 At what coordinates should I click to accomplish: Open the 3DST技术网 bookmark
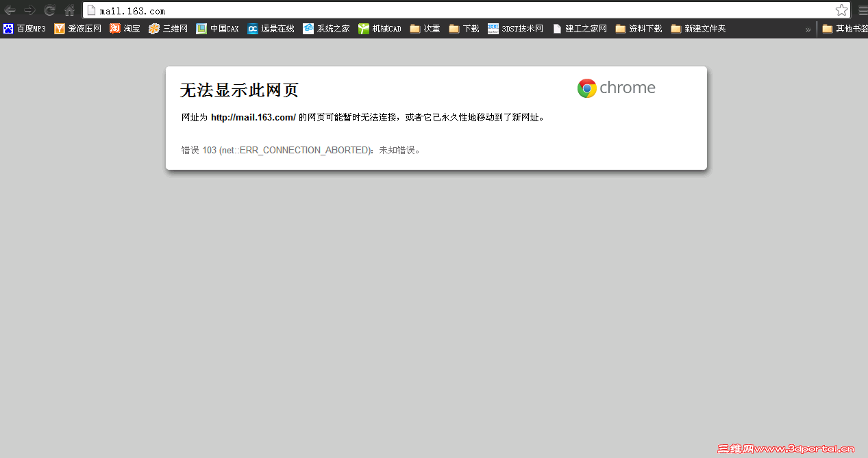click(516, 29)
